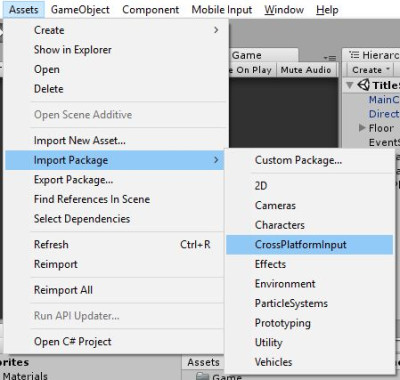Open the Mobile Input menu
This screenshot has width=400, height=380.
222,10
